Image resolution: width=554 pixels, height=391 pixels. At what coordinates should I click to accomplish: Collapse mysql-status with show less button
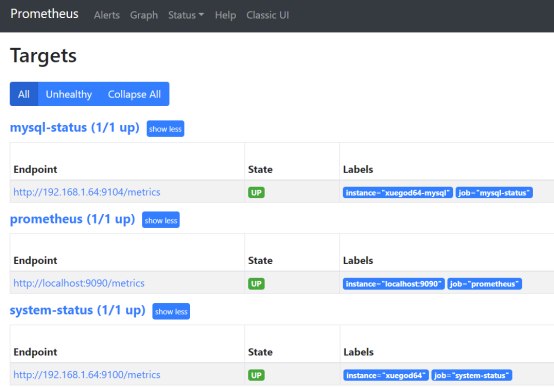point(165,129)
